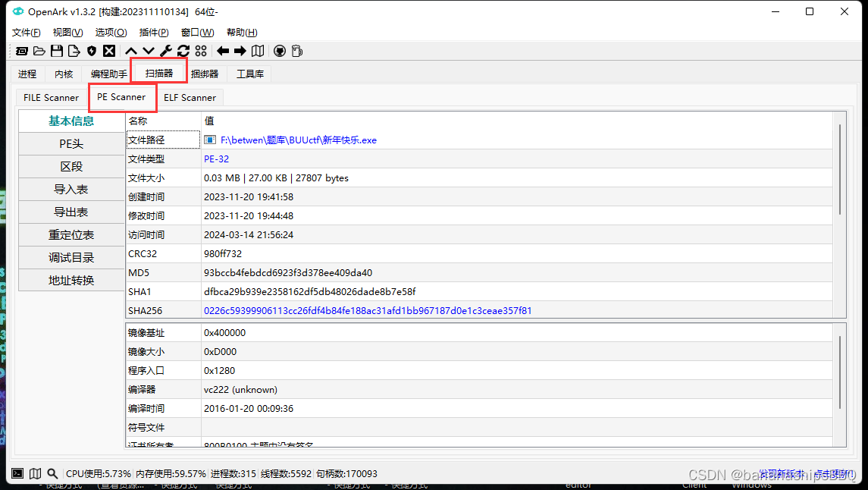Click the 编译器 value vc222 (unknown)

pos(240,390)
